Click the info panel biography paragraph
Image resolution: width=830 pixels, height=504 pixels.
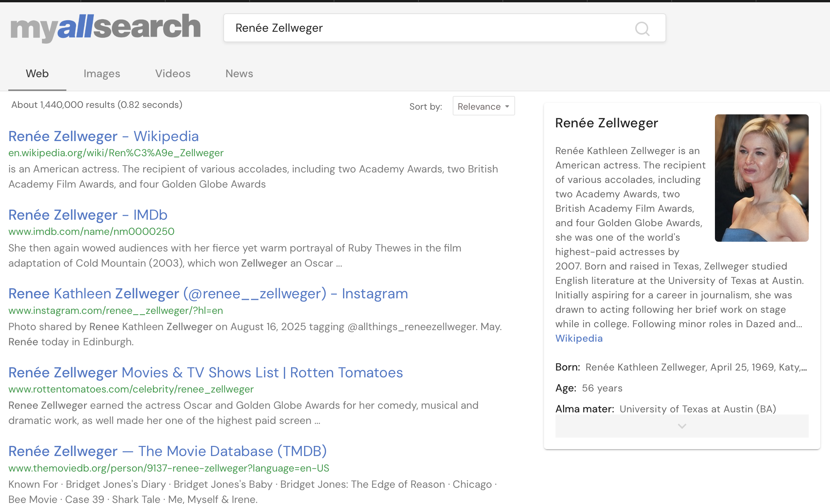point(680,237)
